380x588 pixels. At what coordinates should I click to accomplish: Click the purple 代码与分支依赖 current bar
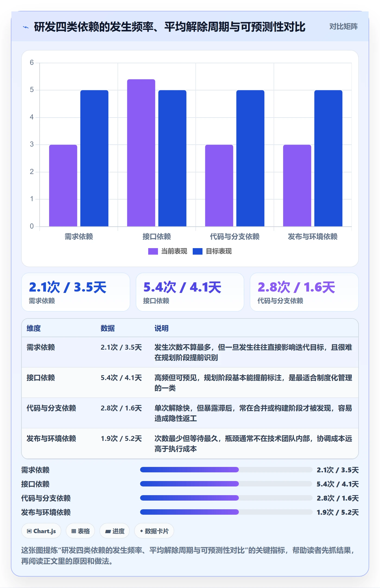coord(219,185)
